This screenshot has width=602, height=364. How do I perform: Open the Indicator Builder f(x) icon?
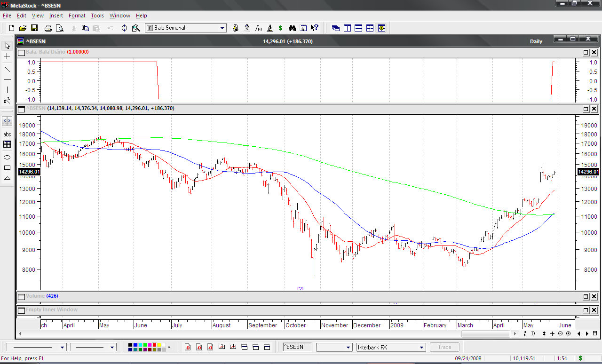coord(258,28)
